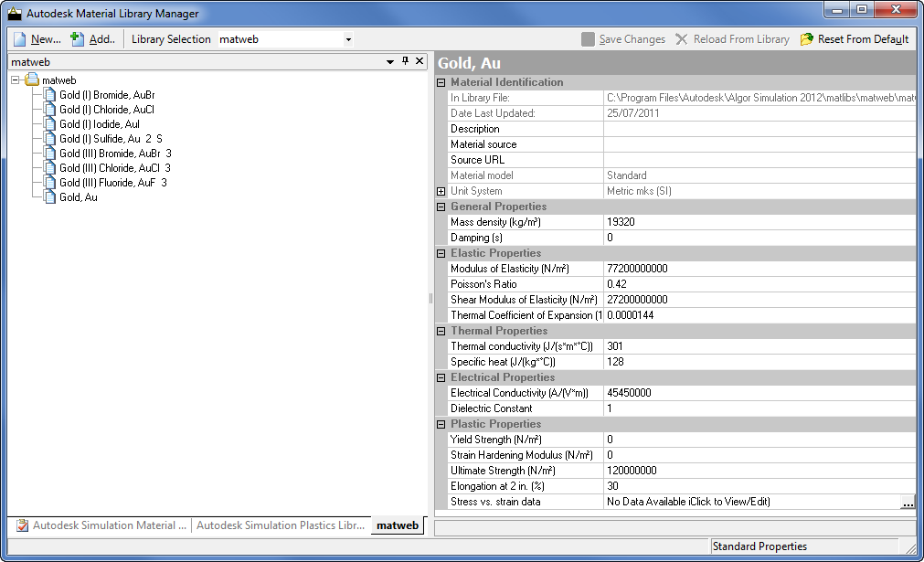The height and width of the screenshot is (562, 924).
Task: Select Gold (III) Bromide, AuBr 3
Action: [x=115, y=154]
